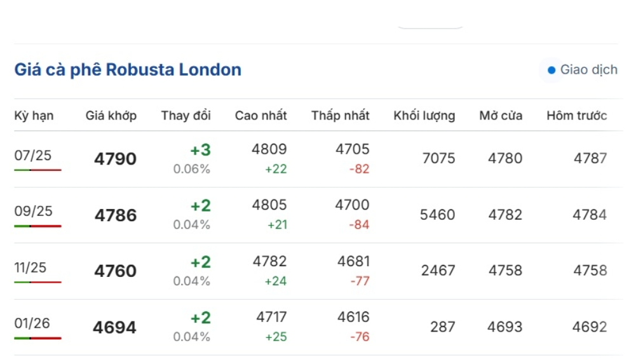Click the volume value 5460
636x364 pixels.
pos(437,215)
